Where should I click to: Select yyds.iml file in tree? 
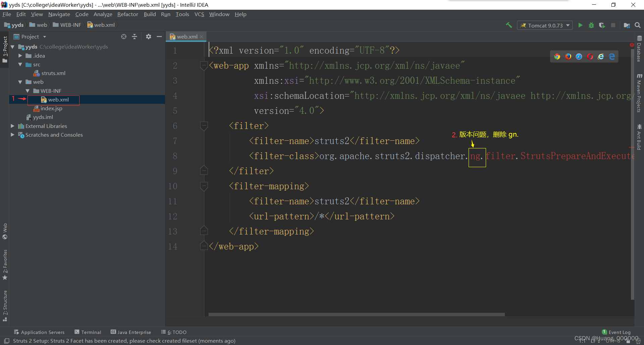40,117
